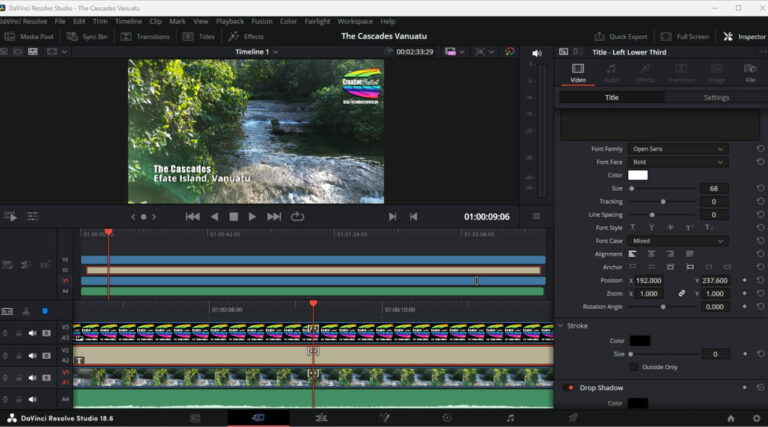Image resolution: width=768 pixels, height=427 pixels.
Task: Open the Sync Bin panel
Action: 87,37
